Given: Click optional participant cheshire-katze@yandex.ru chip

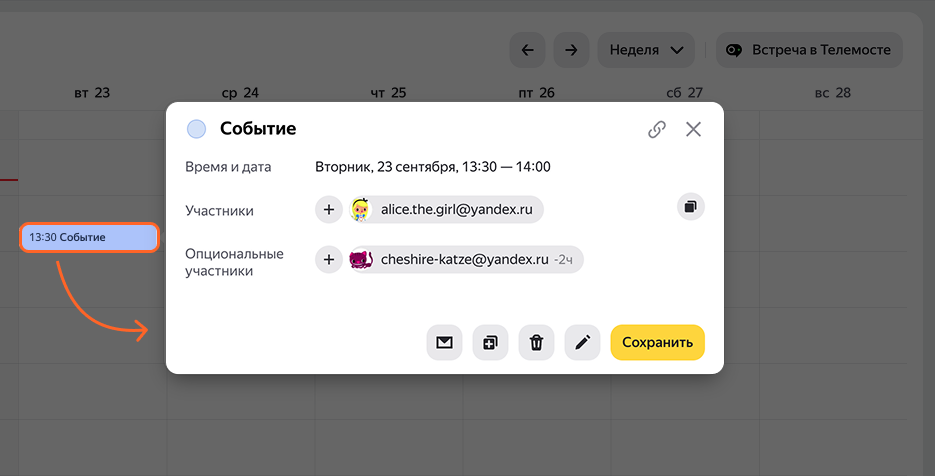Looking at the screenshot, I should 465,260.
